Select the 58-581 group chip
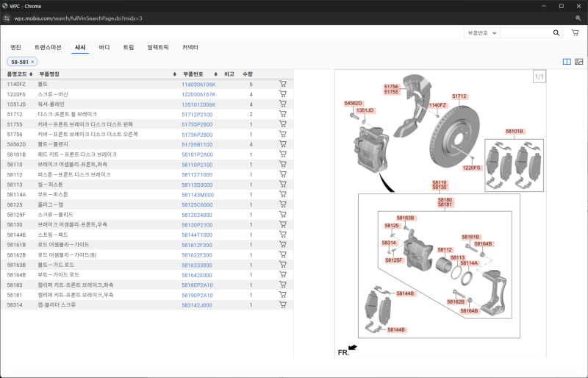This screenshot has width=588, height=378. point(20,62)
